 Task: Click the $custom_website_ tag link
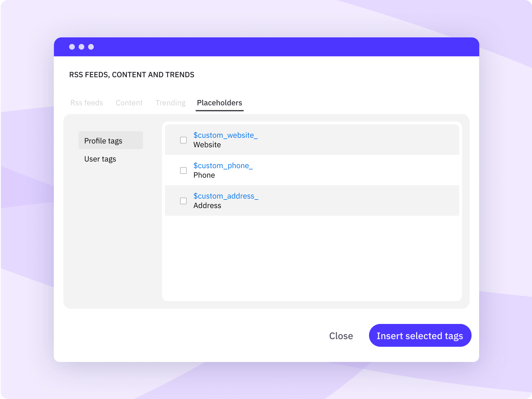[x=225, y=135]
